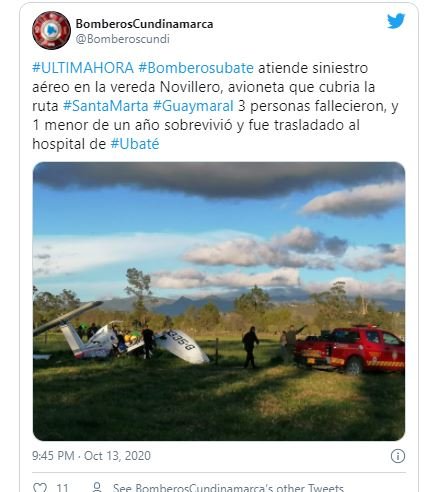Image resolution: width=436 pixels, height=492 pixels.
Task: Follow the #Bomberosubate hashtag
Action: point(196,68)
